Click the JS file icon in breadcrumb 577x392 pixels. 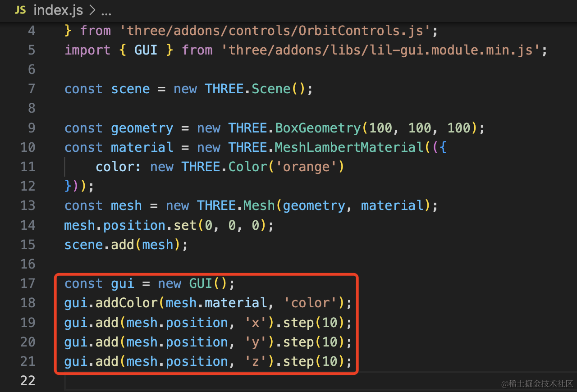coord(20,10)
